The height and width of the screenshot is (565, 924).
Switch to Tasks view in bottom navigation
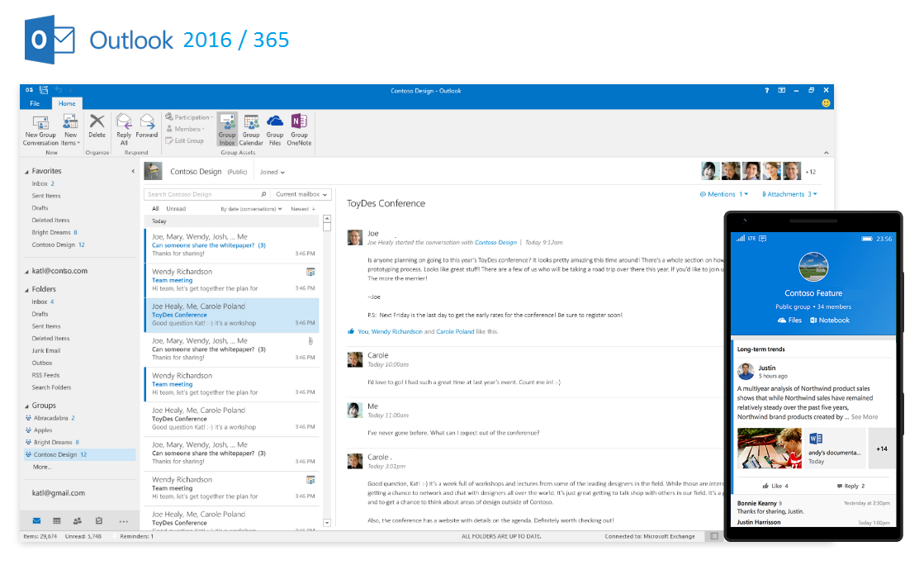99,520
